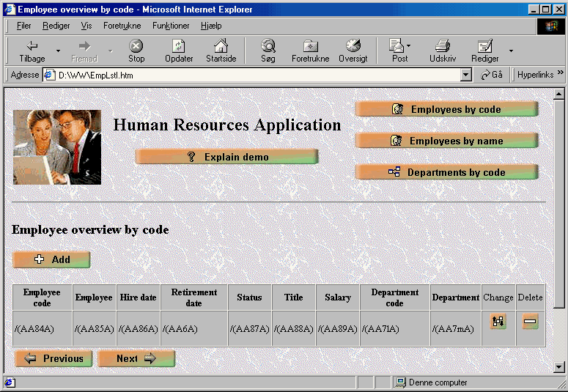Open the Tilbage history dropdown arrow
The width and height of the screenshot is (568, 392).
tap(58, 51)
